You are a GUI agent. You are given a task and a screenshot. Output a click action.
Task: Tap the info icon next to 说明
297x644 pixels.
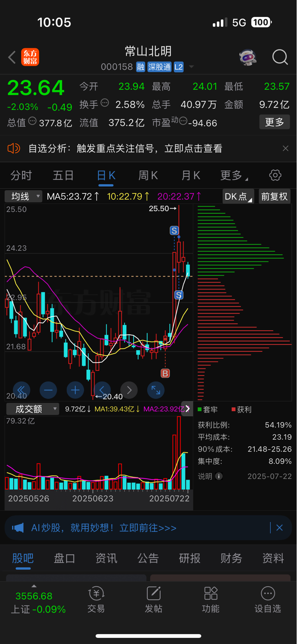point(219,476)
